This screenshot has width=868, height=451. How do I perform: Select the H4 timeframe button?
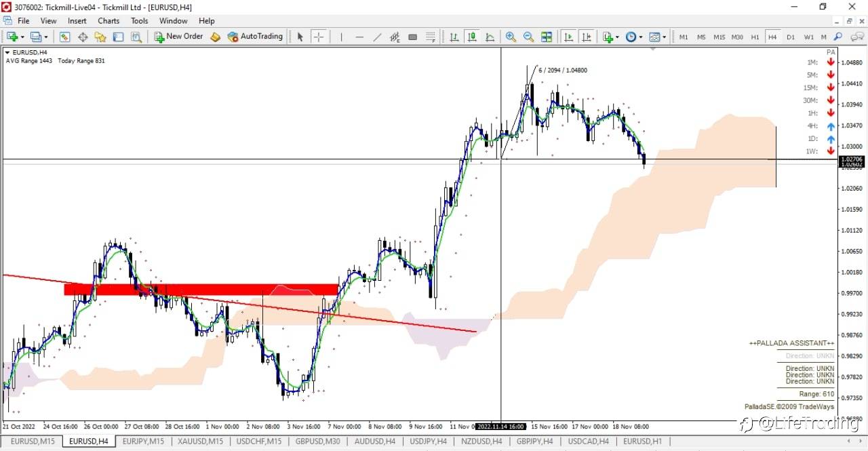click(772, 37)
